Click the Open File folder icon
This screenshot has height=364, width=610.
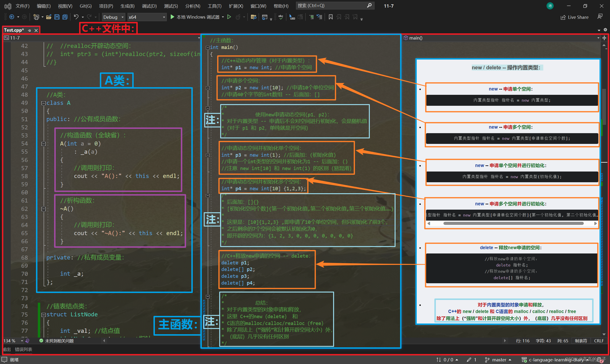tap(49, 17)
